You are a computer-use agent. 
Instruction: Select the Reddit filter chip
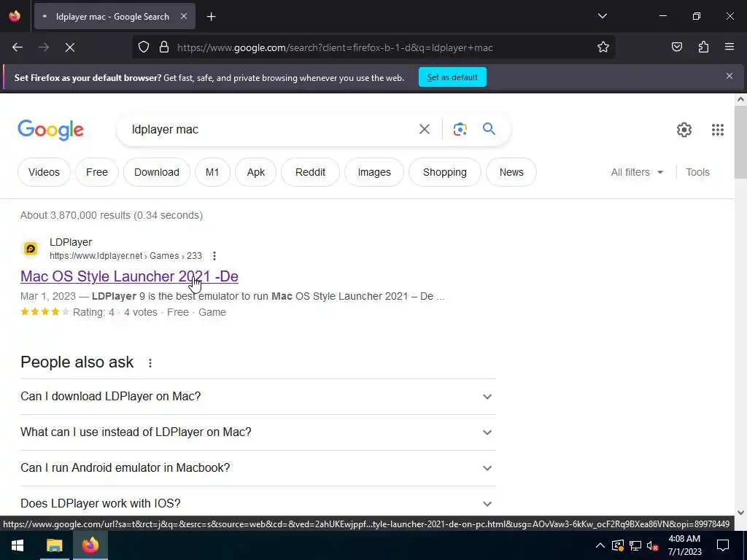(x=310, y=172)
